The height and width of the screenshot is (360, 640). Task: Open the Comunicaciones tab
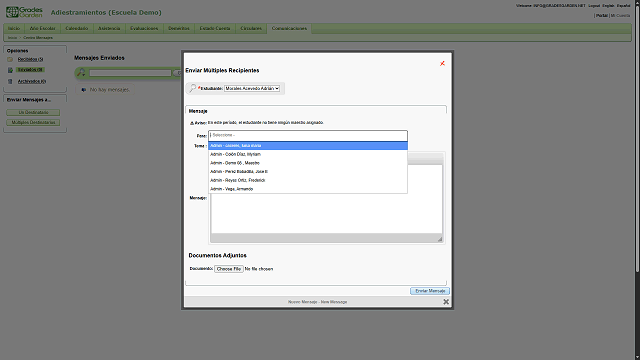click(x=289, y=28)
